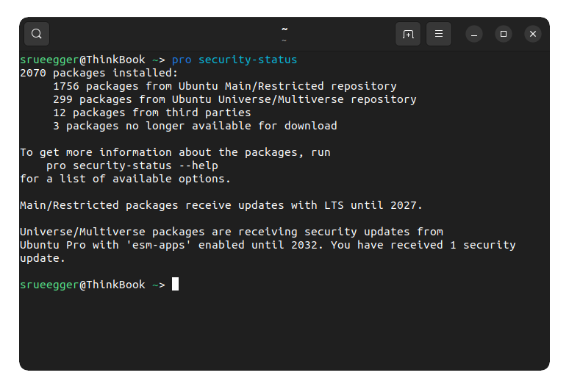Viewport: 569px width, 392px height.
Task: Click 'for a list of available options.'
Action: click(125, 179)
